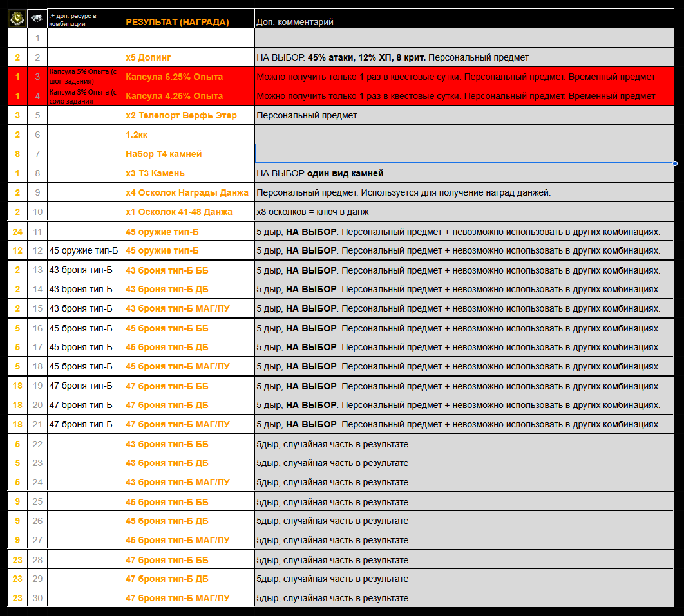This screenshot has width=684, height=616.
Task: Click the empty selected comment cell beside 'Набор Т4 камней'
Action: pyautogui.click(x=464, y=154)
